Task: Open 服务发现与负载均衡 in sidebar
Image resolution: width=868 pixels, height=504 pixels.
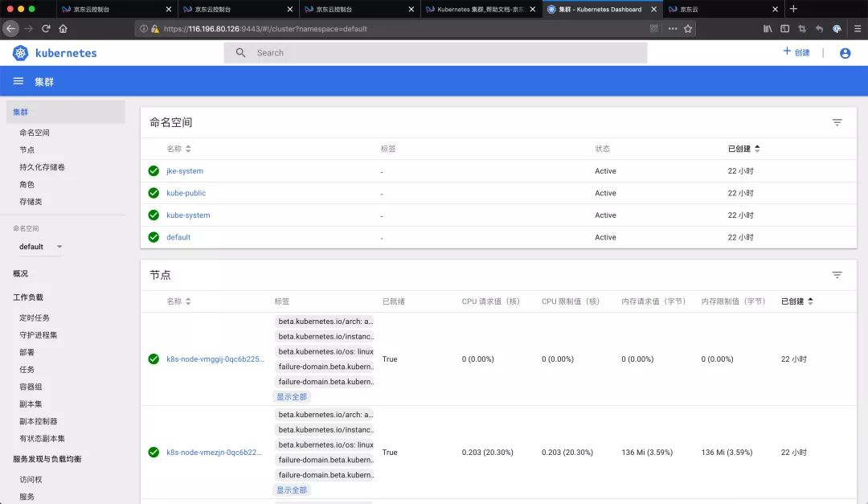Action: [x=47, y=459]
